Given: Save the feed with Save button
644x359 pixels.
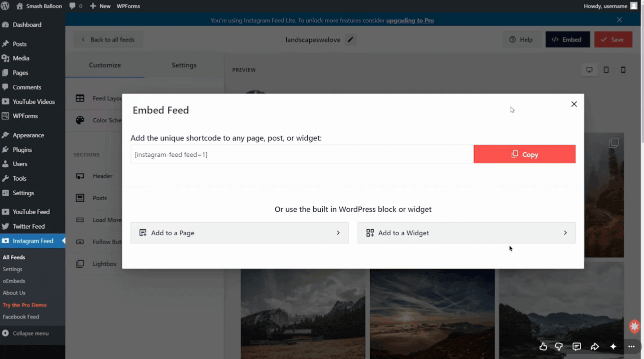Looking at the screenshot, I should pyautogui.click(x=613, y=39).
